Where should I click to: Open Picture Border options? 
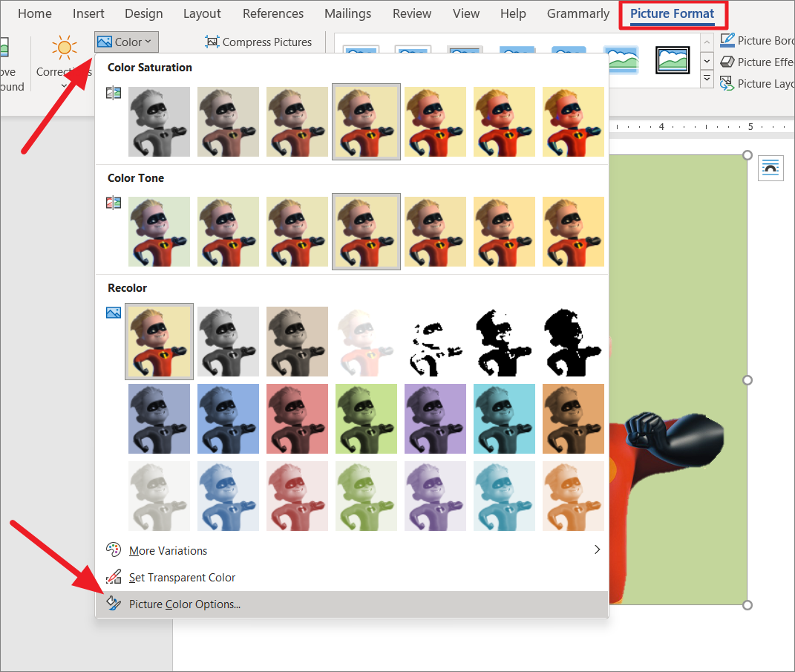pos(757,41)
